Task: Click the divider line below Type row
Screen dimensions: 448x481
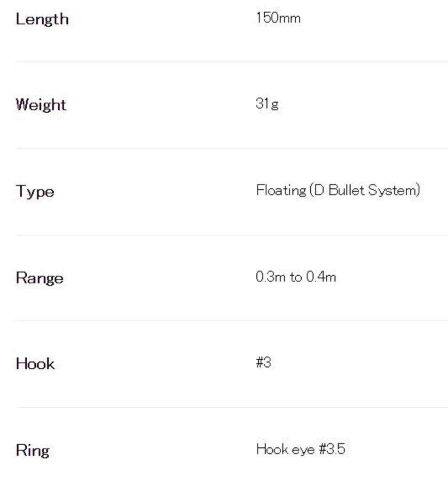Action: pyautogui.click(x=231, y=235)
